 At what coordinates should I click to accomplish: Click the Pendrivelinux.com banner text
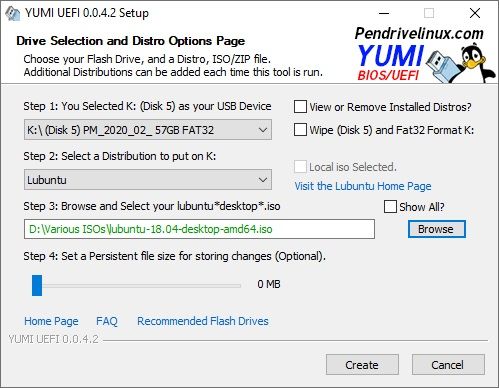click(x=419, y=33)
